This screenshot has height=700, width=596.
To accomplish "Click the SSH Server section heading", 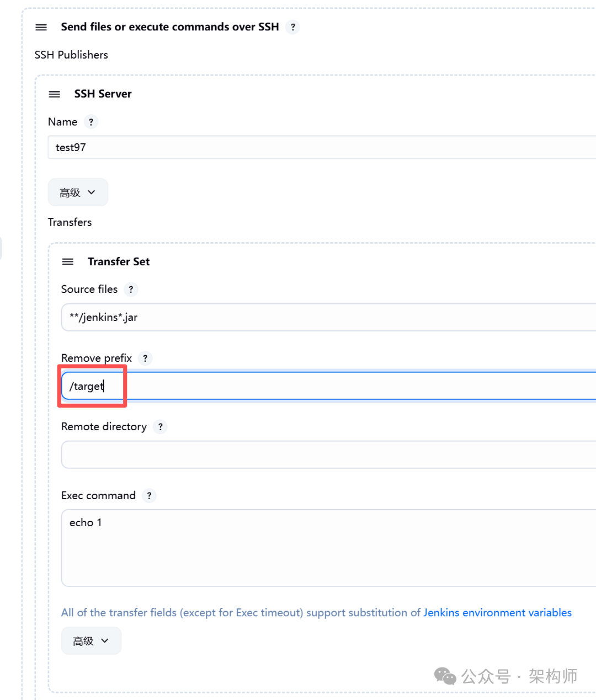I will point(103,94).
